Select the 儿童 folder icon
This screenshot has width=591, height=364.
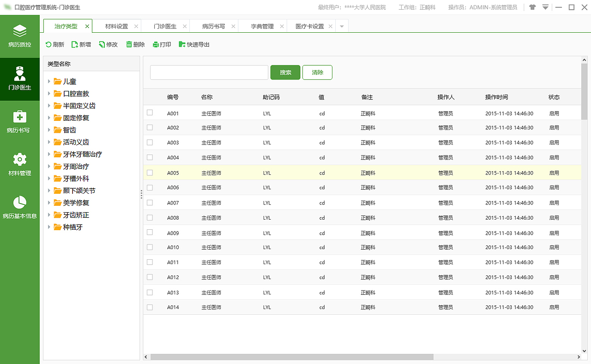tap(58, 82)
